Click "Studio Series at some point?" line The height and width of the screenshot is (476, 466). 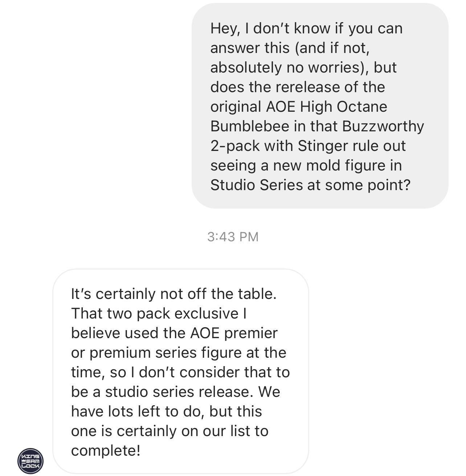coord(310,185)
